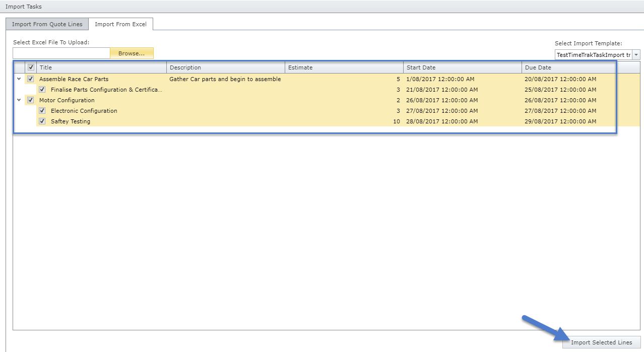644x352 pixels.
Task: Uncheck the Electronic Configuration checkbox
Action: click(x=42, y=111)
